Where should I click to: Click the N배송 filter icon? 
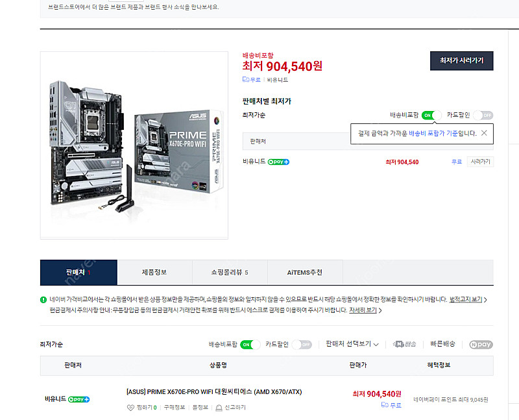404,344
